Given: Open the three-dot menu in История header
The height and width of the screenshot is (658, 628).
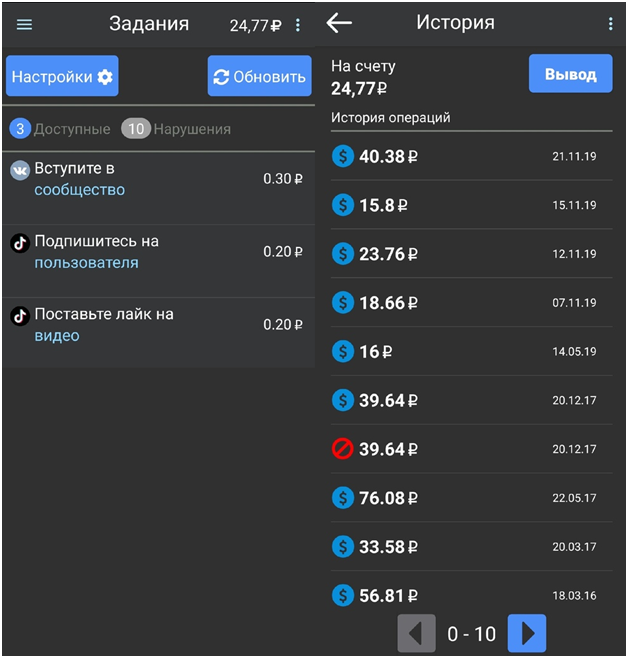Looking at the screenshot, I should pos(610,24).
